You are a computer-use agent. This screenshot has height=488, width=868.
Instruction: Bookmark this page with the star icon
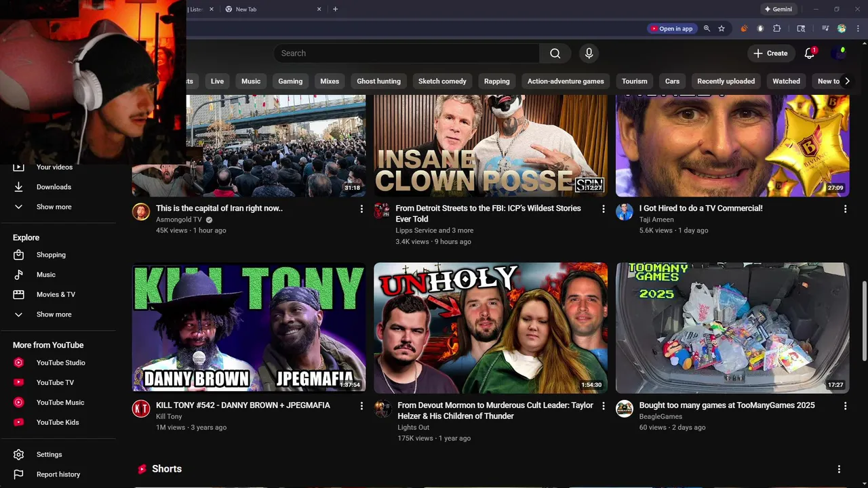(722, 28)
